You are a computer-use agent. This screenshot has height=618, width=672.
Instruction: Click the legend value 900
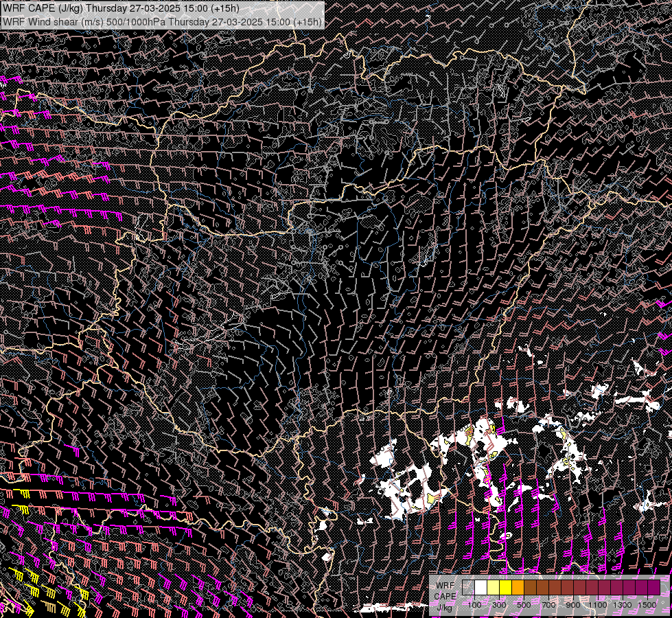pyautogui.click(x=573, y=605)
